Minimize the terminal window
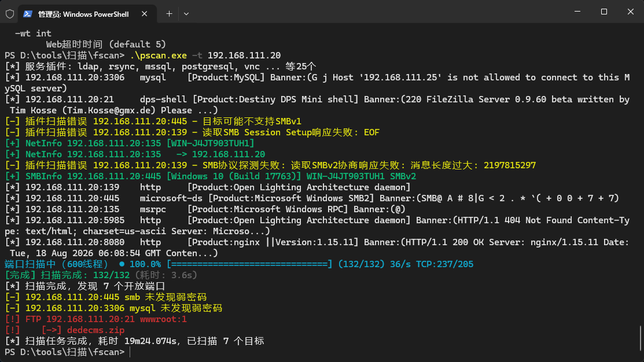Screen dimensions: 644x362 (577, 12)
